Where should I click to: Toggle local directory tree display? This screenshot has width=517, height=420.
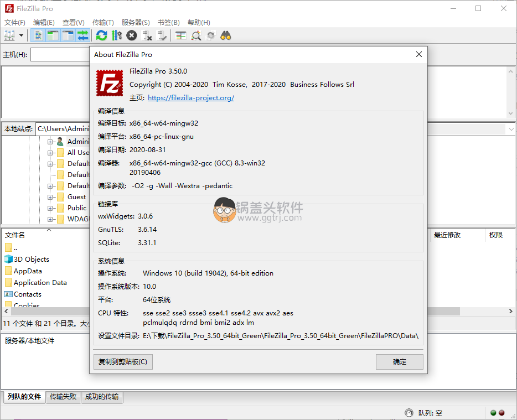53,35
